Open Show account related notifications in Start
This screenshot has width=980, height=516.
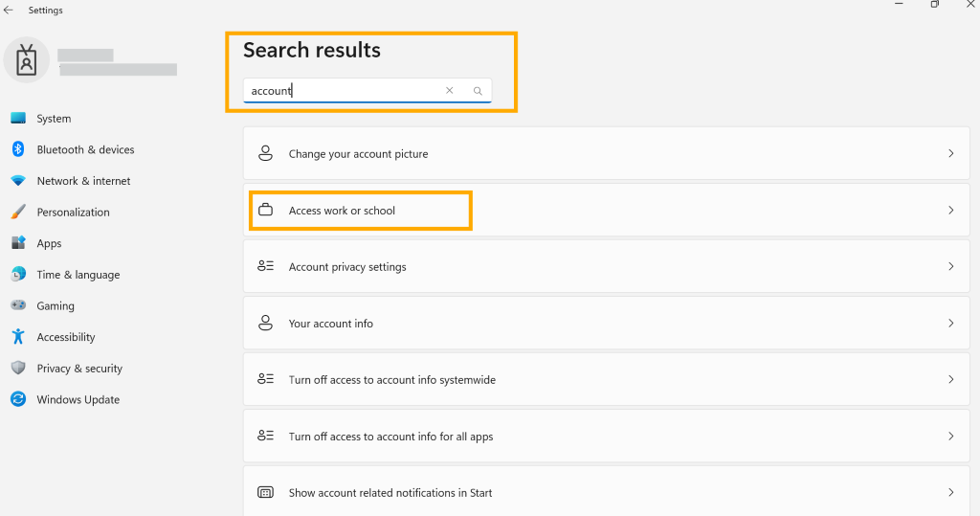tap(390, 493)
